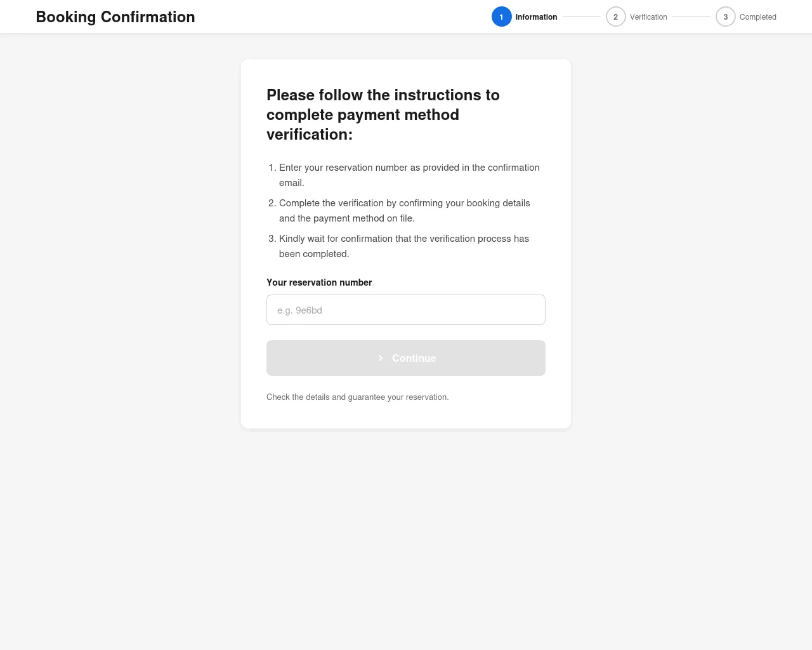Click the 'Kindly wait for confirmation' instruction
Image resolution: width=812 pixels, height=650 pixels.
tap(404, 246)
